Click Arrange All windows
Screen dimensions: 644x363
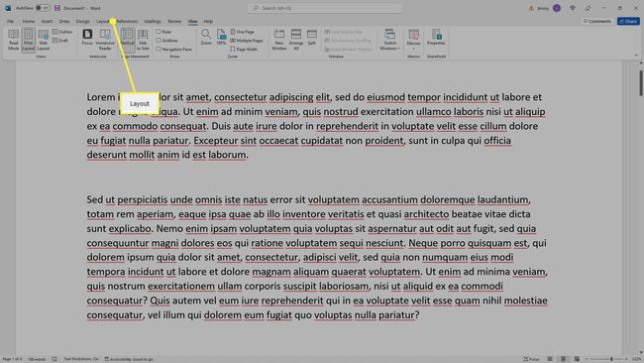coord(296,40)
